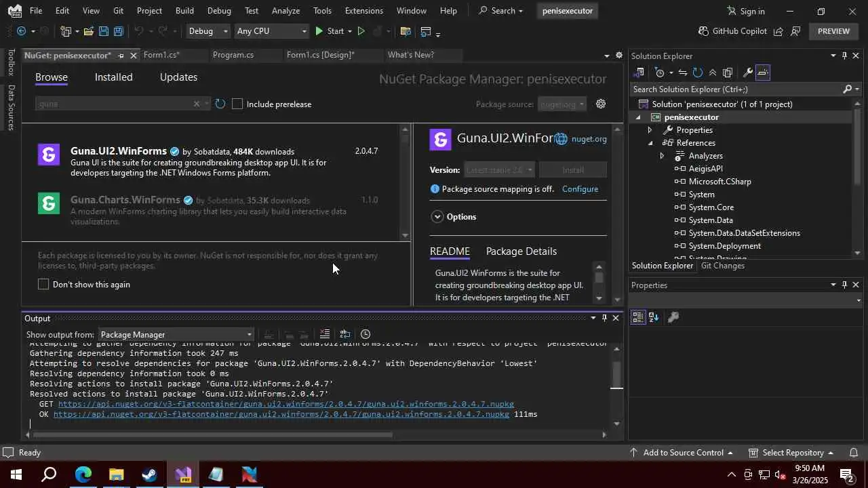Toggle word wrap in Output window
868x488 pixels.
click(344, 334)
